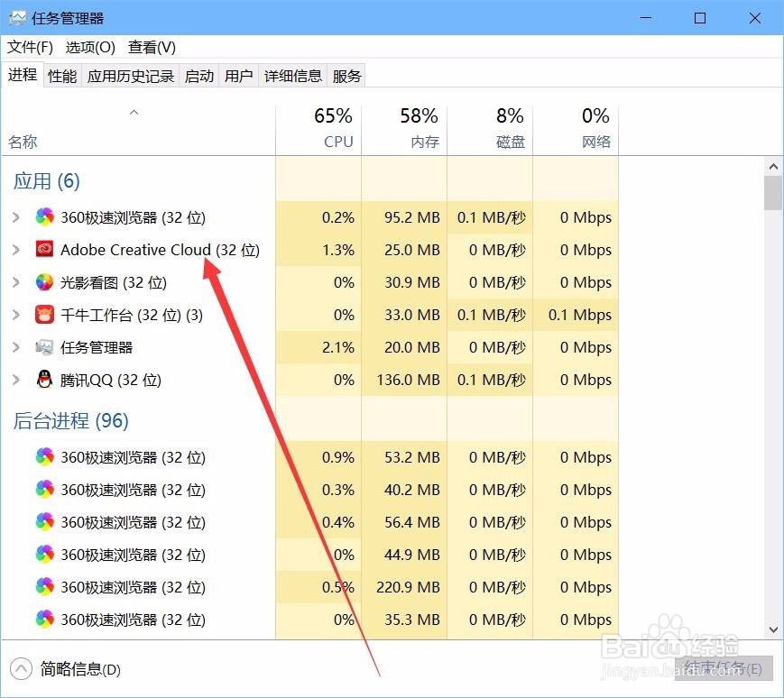This screenshot has height=698, width=784.
Task: Expand the 腾讯QQ entry
Action: tap(16, 380)
